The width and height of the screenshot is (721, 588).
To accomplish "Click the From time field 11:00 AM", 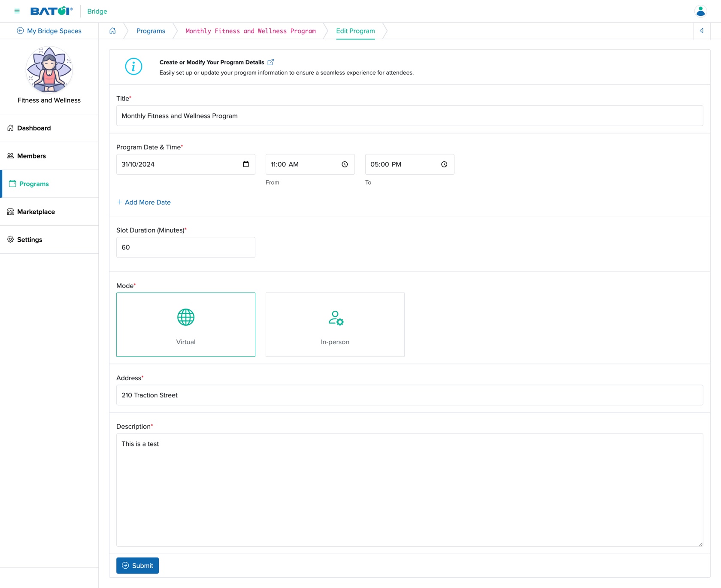I will (310, 164).
